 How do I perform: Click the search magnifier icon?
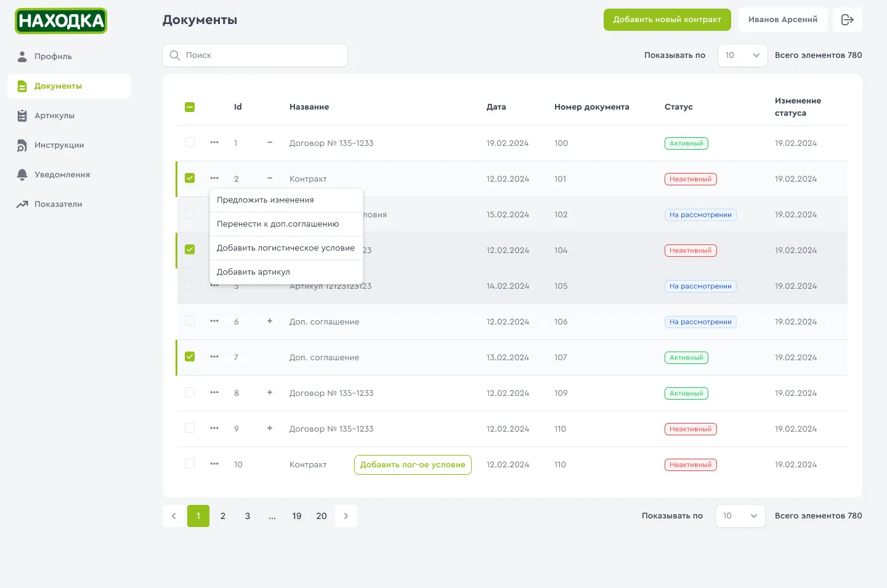(x=175, y=55)
